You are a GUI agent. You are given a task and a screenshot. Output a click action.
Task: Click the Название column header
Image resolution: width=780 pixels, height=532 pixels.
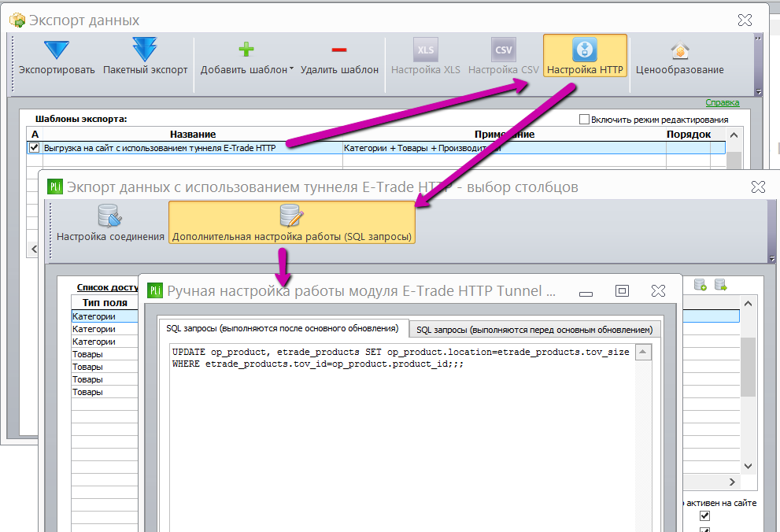(x=193, y=135)
